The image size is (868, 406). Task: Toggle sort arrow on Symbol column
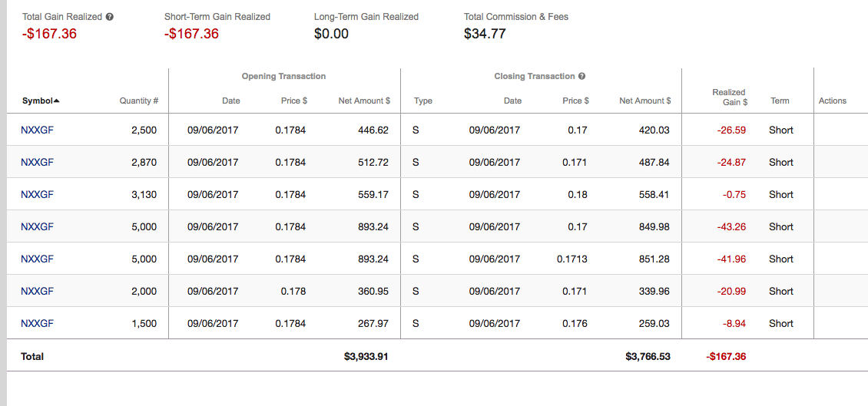coord(57,101)
